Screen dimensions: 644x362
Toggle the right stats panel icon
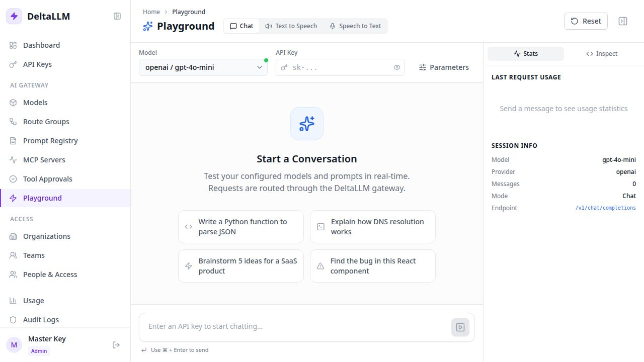pyautogui.click(x=623, y=21)
